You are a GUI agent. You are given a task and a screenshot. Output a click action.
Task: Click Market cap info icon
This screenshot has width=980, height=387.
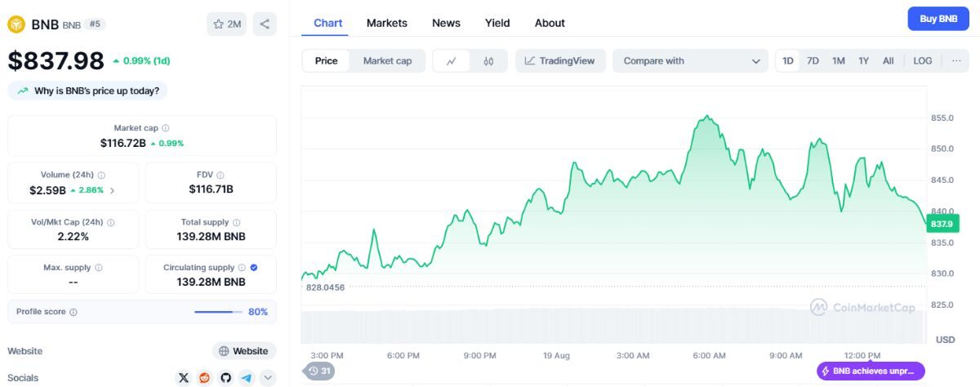click(166, 128)
